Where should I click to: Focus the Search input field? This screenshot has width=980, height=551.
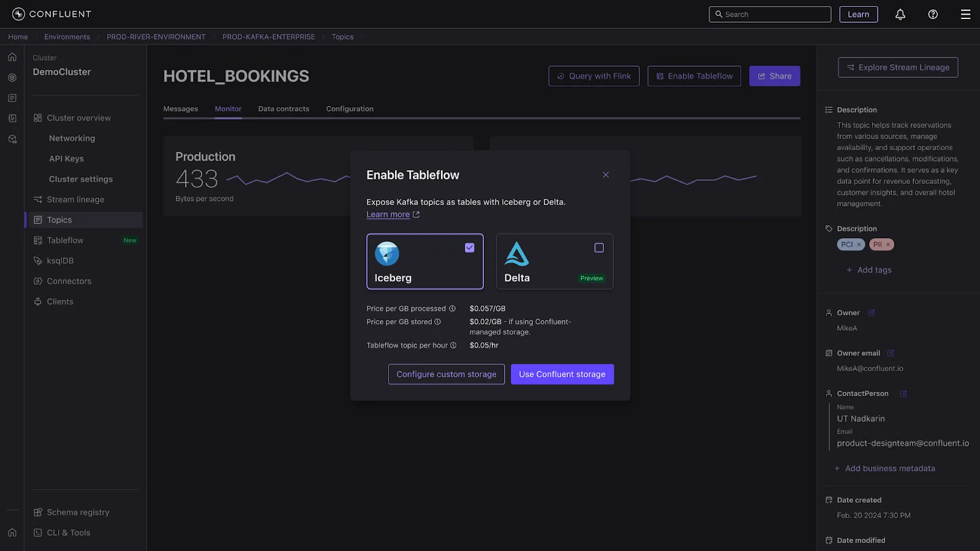point(770,14)
